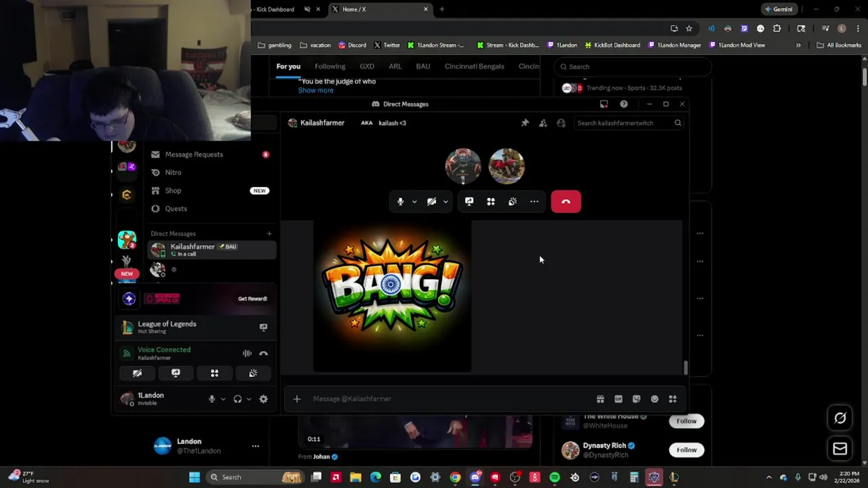The width and height of the screenshot is (868, 488).
Task: Open Discord help icon in title bar
Action: click(624, 104)
